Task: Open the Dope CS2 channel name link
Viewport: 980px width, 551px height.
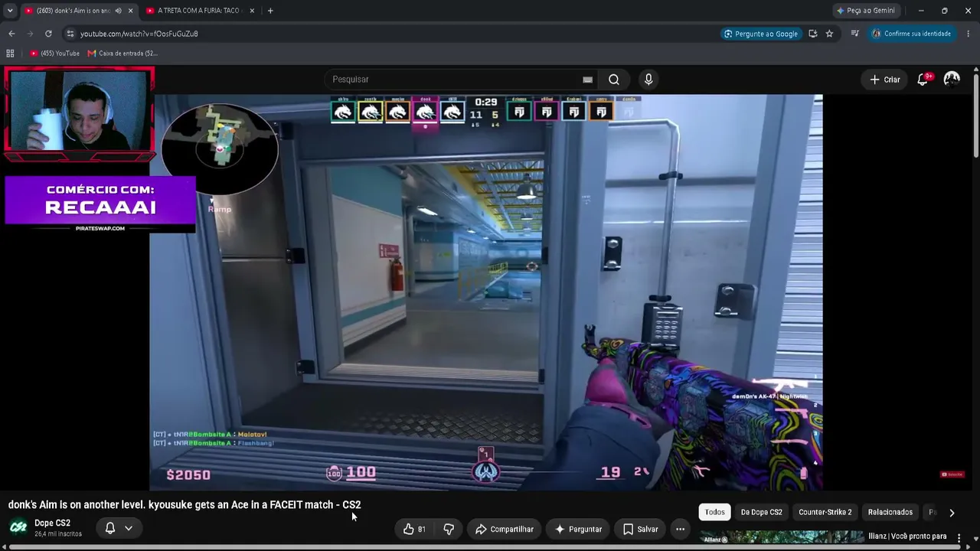Action: (52, 523)
